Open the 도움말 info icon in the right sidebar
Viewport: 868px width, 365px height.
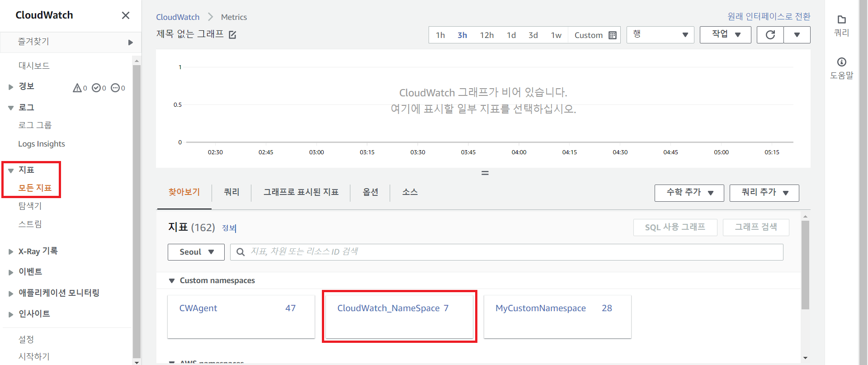[x=841, y=62]
